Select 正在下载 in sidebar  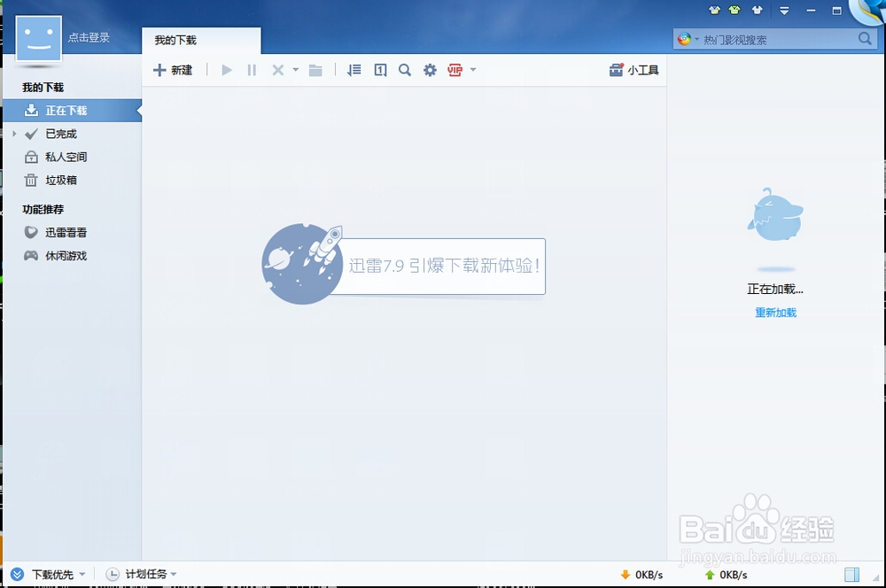(x=73, y=111)
